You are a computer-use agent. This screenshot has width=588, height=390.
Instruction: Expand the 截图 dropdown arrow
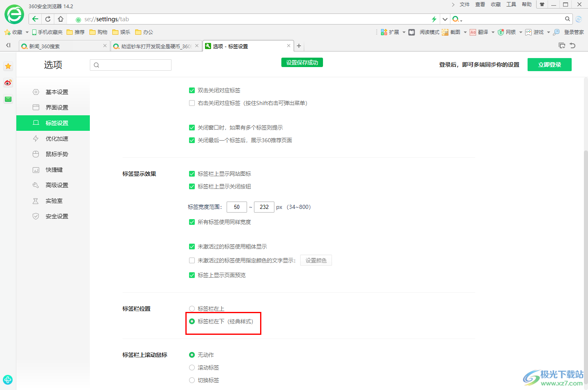click(x=465, y=32)
